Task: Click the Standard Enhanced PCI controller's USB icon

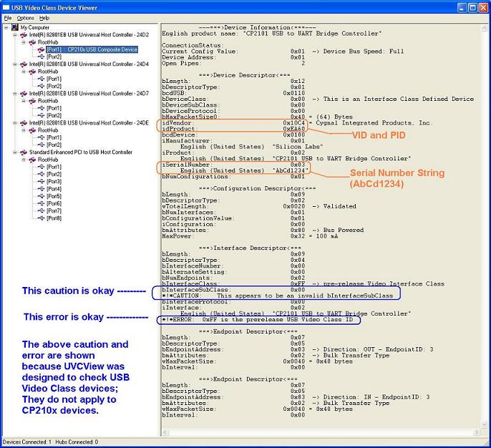Action: pyautogui.click(x=24, y=152)
